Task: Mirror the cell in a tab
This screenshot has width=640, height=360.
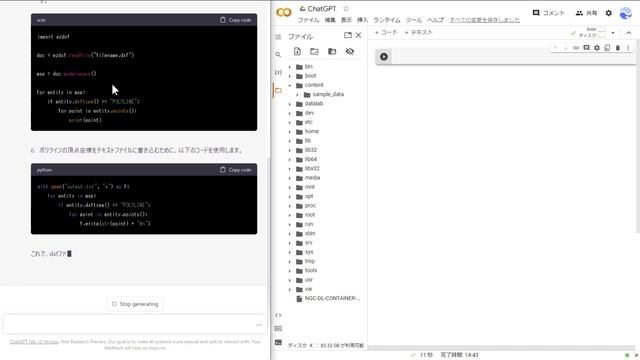Action: pos(607,48)
